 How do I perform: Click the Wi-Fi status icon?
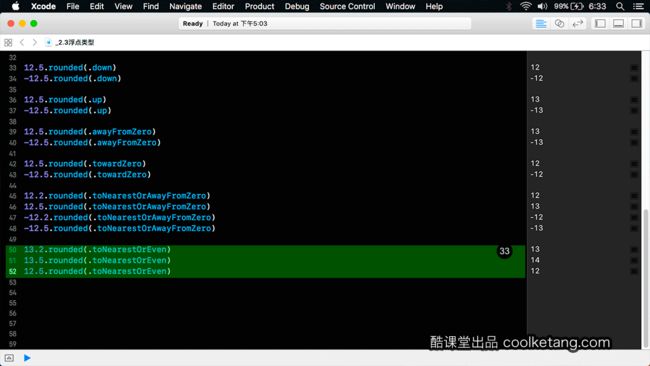[526, 6]
